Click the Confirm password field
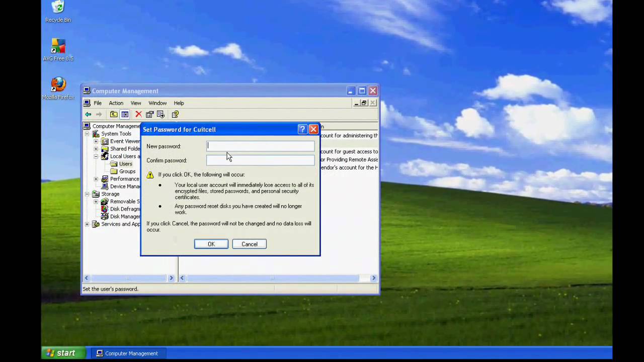This screenshot has width=644, height=362. [261, 160]
